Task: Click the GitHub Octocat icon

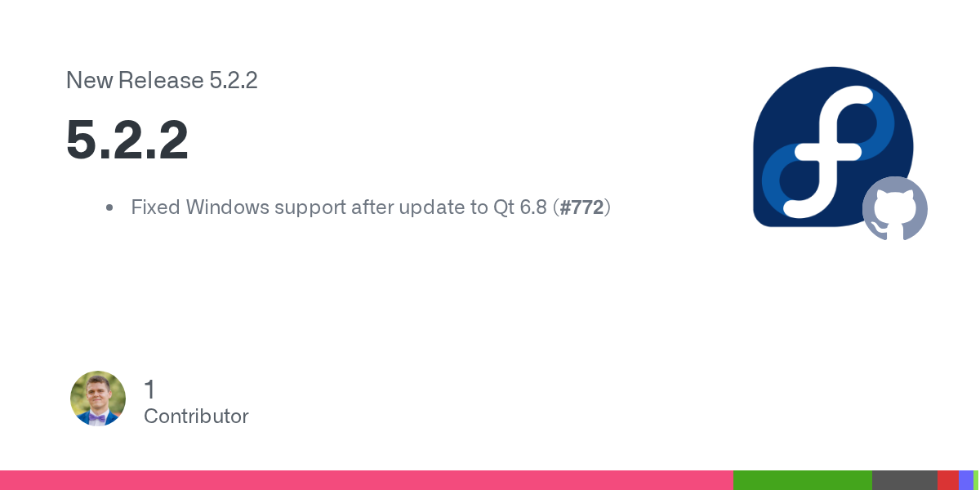Action: [895, 209]
